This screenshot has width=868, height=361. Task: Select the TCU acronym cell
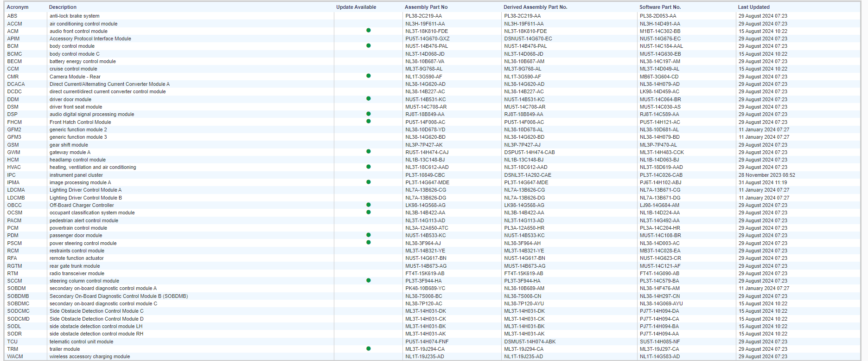click(13, 342)
